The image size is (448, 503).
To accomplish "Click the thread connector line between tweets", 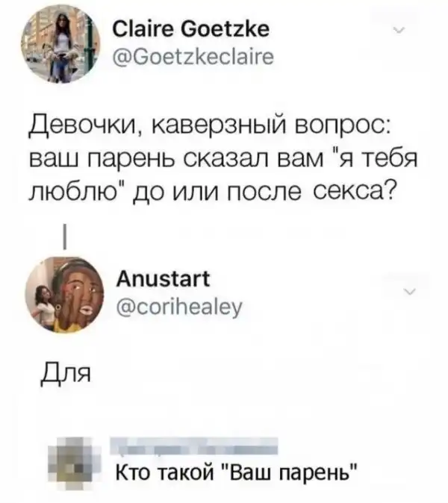I will (64, 237).
